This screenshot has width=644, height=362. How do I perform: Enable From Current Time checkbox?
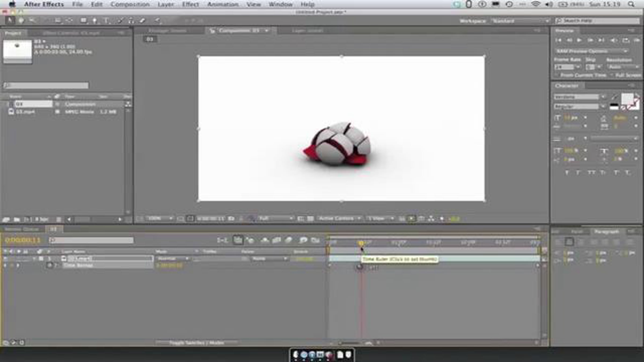coord(557,75)
